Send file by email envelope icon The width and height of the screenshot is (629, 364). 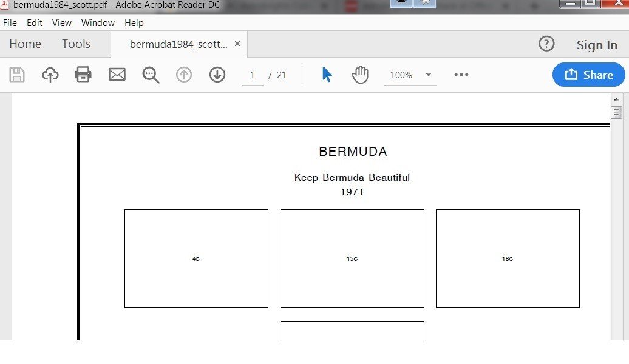(117, 75)
